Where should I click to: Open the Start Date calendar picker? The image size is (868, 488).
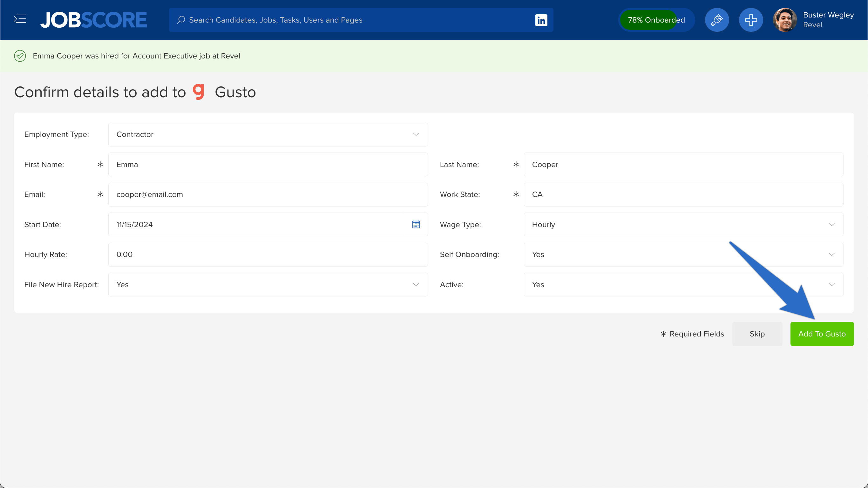point(416,224)
